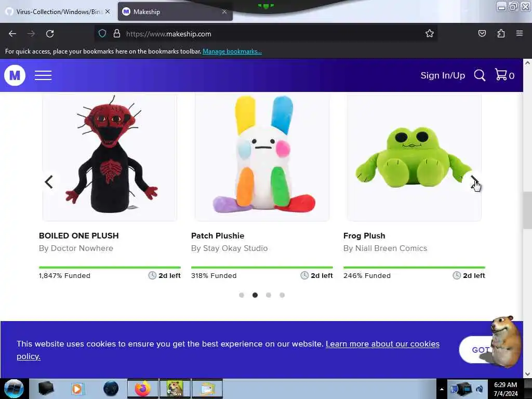This screenshot has height=399, width=532.
Task: Click scrollbar up arrow
Action: click(527, 63)
